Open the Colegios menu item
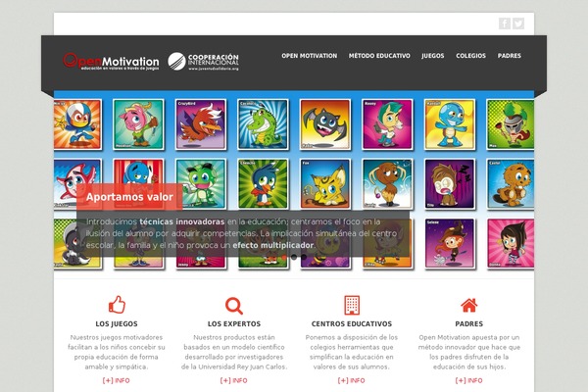Screen dimensions: 588x392 (470, 56)
